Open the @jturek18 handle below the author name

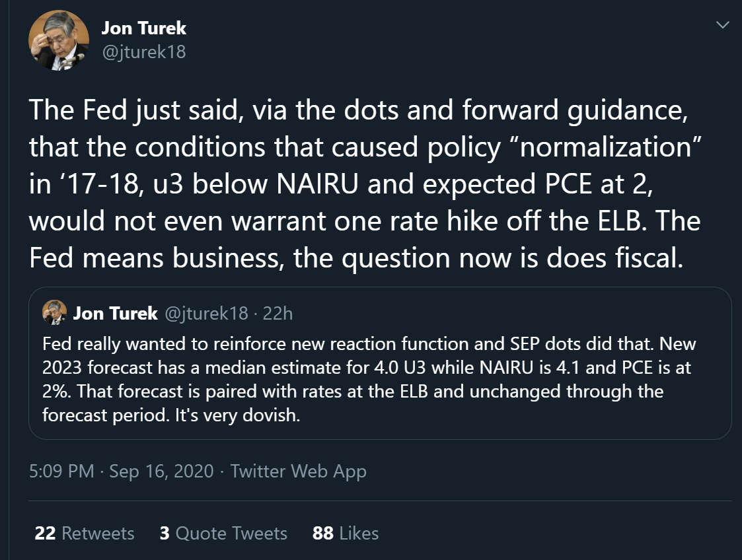pos(144,52)
